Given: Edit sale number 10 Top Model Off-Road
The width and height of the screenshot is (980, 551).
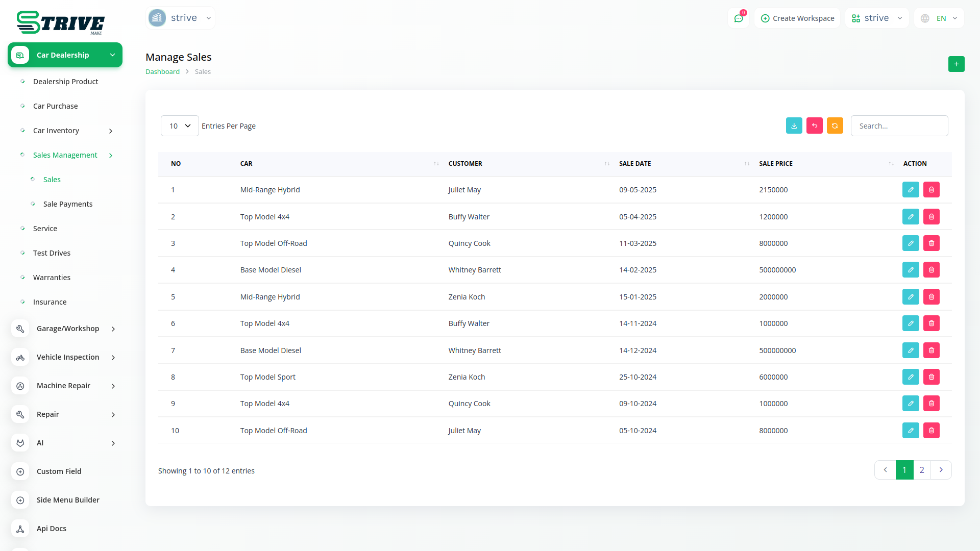Looking at the screenshot, I should [910, 431].
